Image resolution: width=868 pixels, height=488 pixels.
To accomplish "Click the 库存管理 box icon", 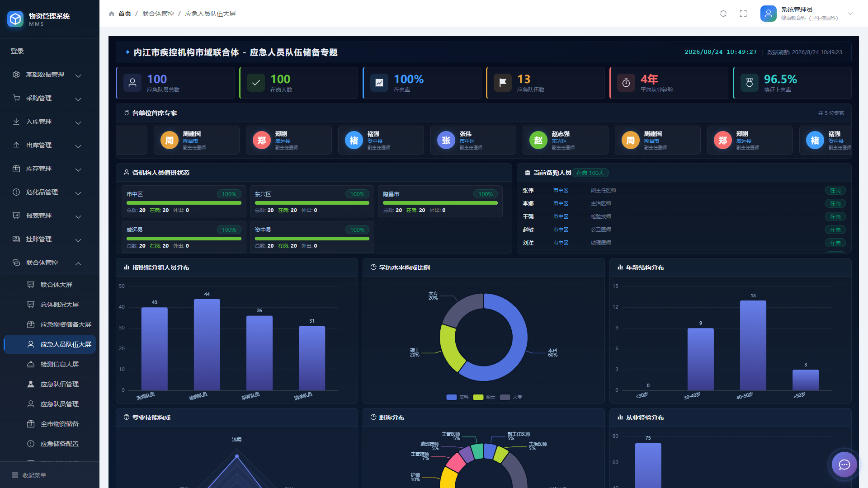I will (x=16, y=169).
